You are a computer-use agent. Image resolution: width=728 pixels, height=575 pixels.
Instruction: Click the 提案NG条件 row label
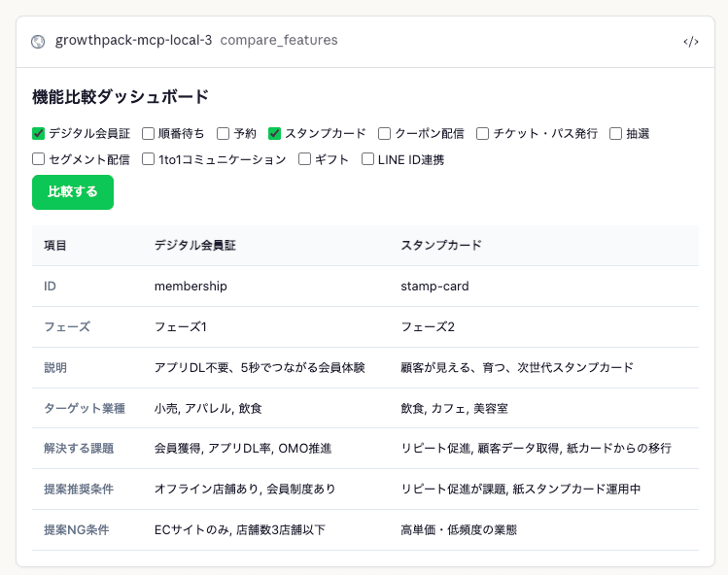pos(77,530)
